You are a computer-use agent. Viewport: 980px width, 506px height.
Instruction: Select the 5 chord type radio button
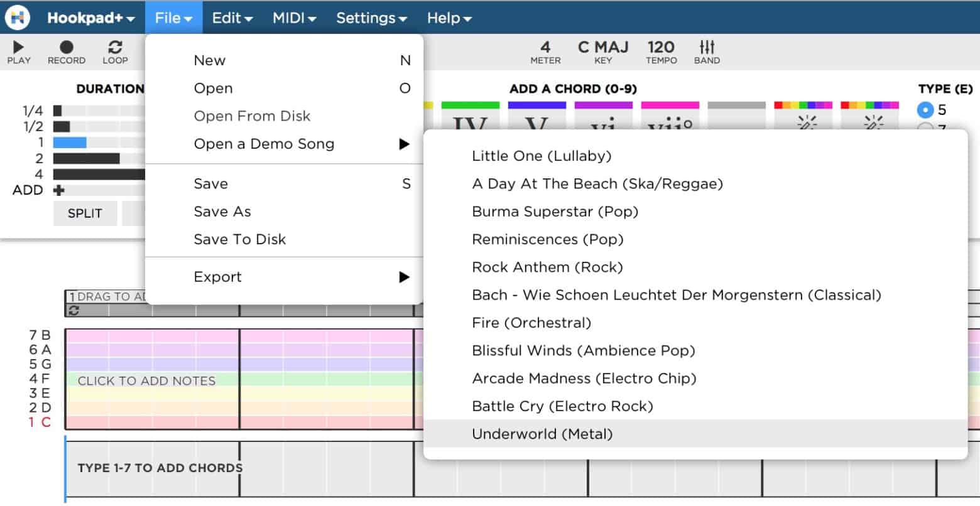pyautogui.click(x=924, y=109)
